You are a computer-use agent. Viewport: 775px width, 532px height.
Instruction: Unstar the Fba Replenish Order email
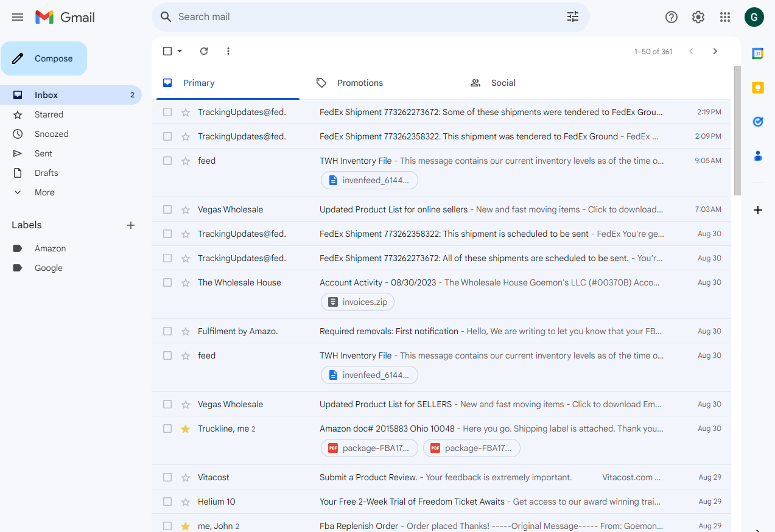click(186, 526)
